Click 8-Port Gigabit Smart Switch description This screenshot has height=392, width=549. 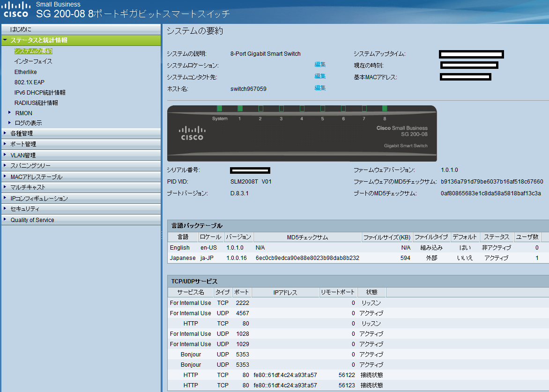pos(266,53)
